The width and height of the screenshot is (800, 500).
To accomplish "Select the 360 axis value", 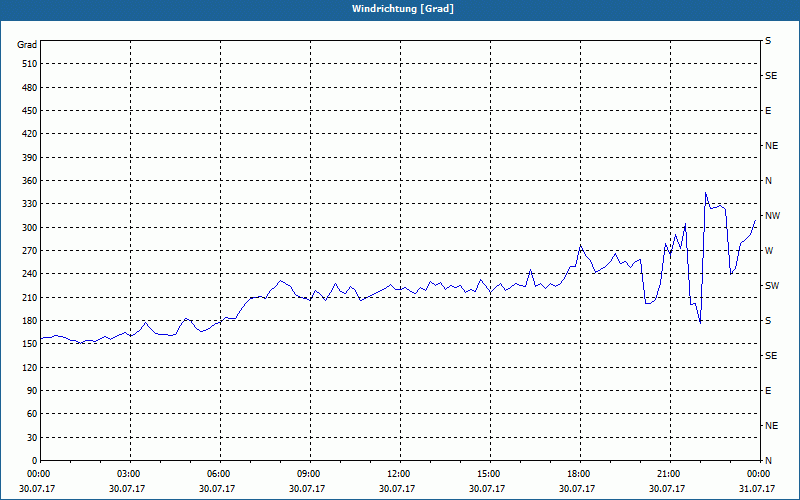I will pyautogui.click(x=30, y=181).
